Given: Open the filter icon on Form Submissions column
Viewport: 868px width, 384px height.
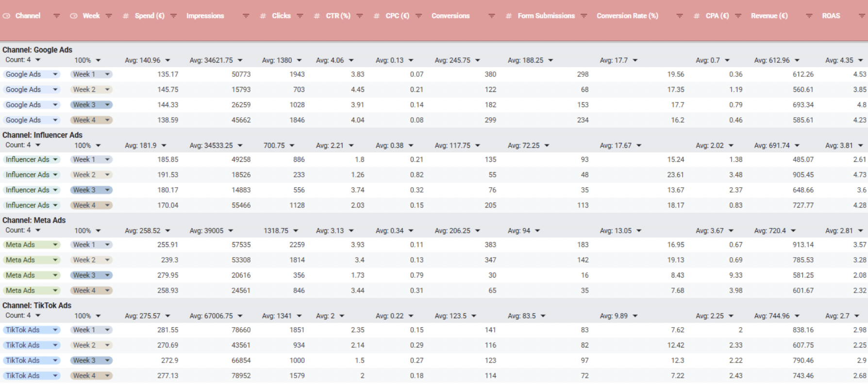Looking at the screenshot, I should (584, 16).
